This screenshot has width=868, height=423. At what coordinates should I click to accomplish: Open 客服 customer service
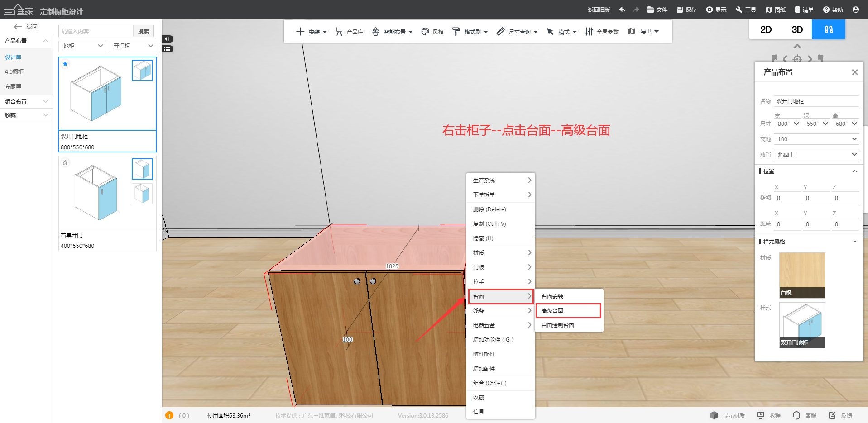tap(805, 415)
